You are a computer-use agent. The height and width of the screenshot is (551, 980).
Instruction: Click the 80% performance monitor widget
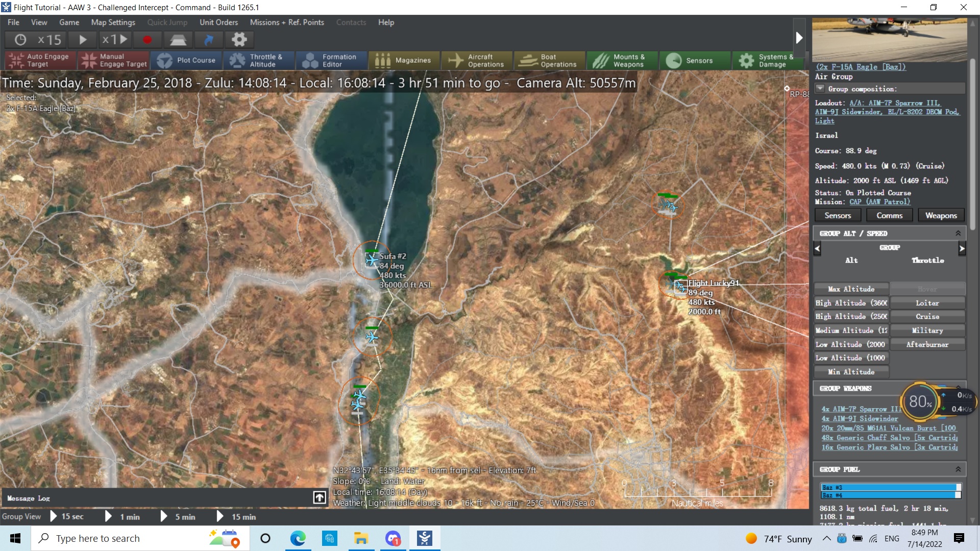coord(920,402)
